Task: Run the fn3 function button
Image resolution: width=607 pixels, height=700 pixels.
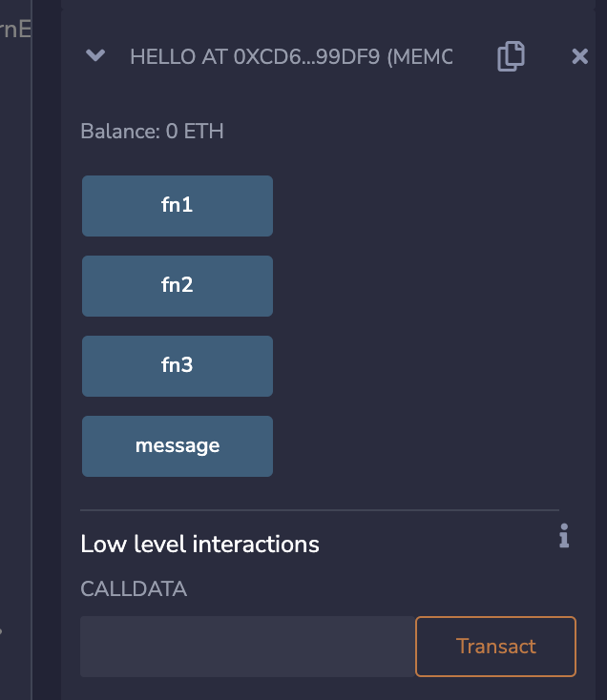Action: point(178,366)
